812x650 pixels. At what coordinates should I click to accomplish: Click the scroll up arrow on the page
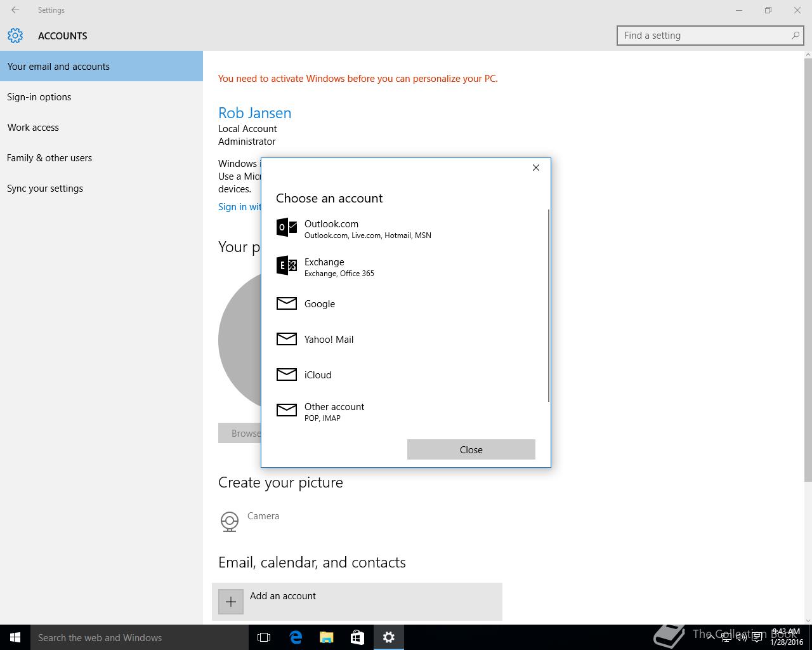[x=808, y=55]
